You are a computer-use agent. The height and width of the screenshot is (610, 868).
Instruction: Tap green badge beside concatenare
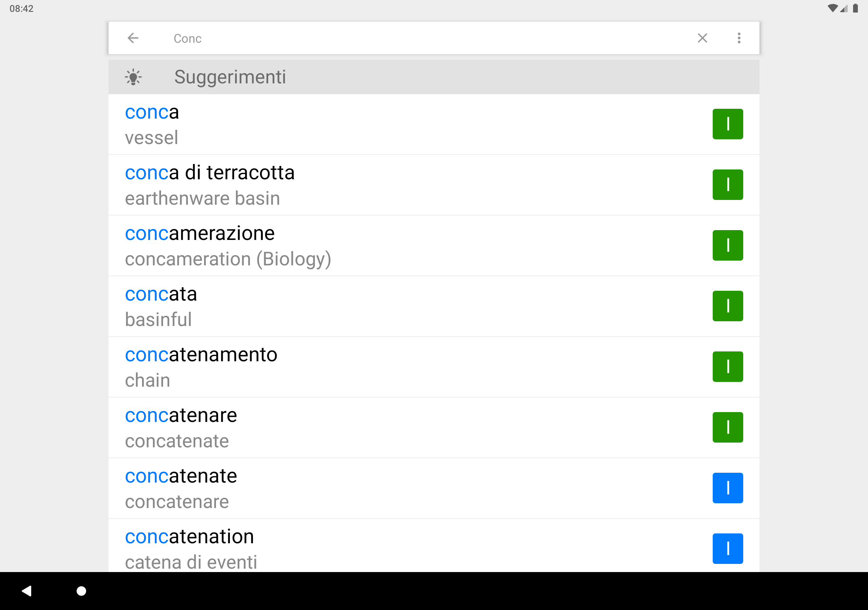[727, 427]
